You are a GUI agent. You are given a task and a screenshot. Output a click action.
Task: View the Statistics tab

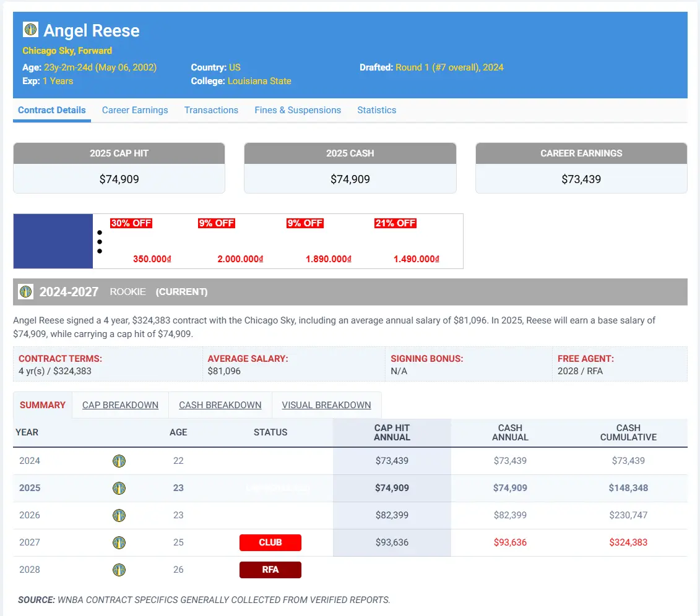coord(376,110)
